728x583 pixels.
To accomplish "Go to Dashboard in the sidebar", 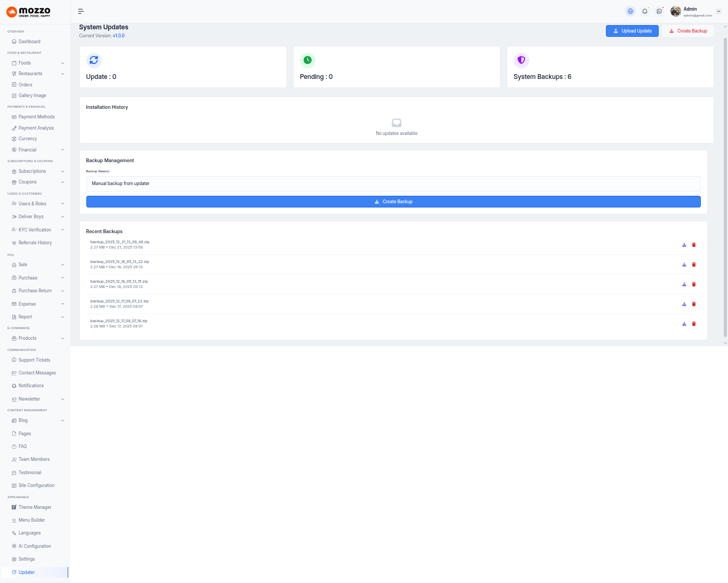I will [x=29, y=42].
